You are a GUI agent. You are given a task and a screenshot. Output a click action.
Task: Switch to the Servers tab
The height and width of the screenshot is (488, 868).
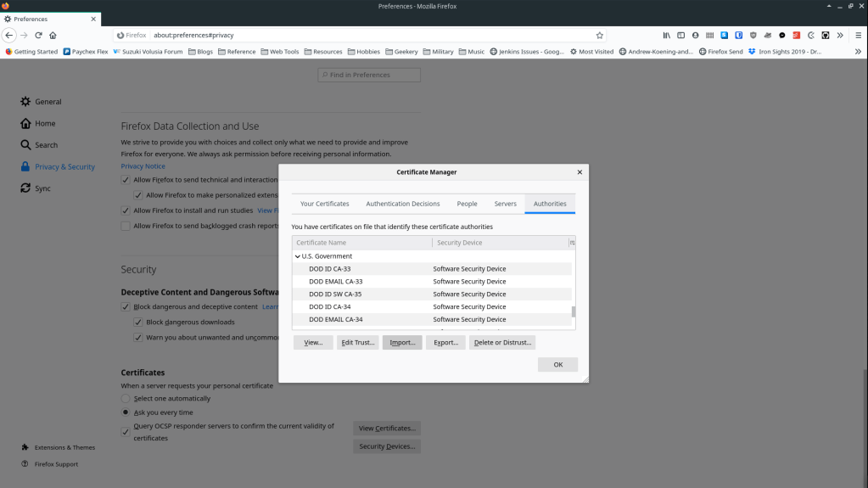click(x=505, y=204)
